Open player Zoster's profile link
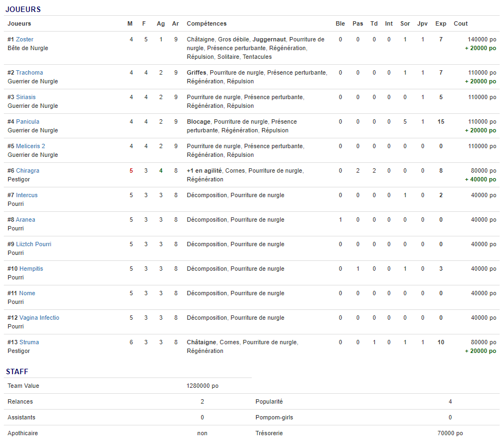 25,39
